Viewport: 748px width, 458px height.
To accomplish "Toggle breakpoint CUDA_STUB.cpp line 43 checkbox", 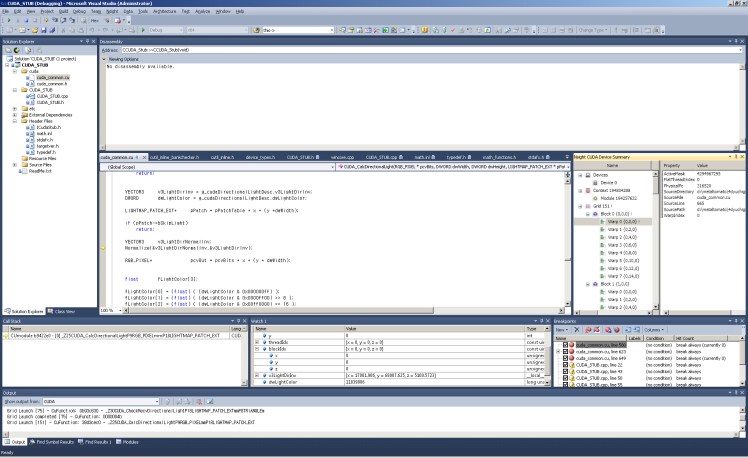I will (565, 371).
